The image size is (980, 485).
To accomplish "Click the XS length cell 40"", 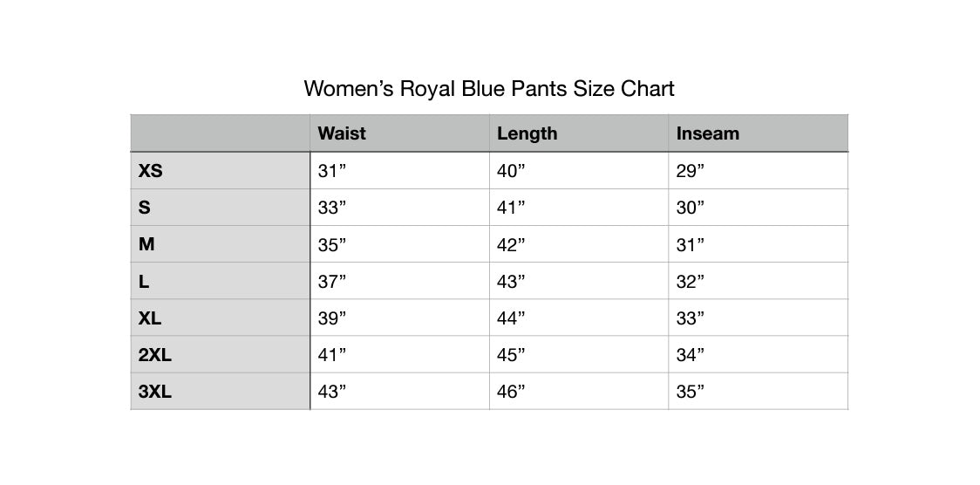I will click(511, 171).
